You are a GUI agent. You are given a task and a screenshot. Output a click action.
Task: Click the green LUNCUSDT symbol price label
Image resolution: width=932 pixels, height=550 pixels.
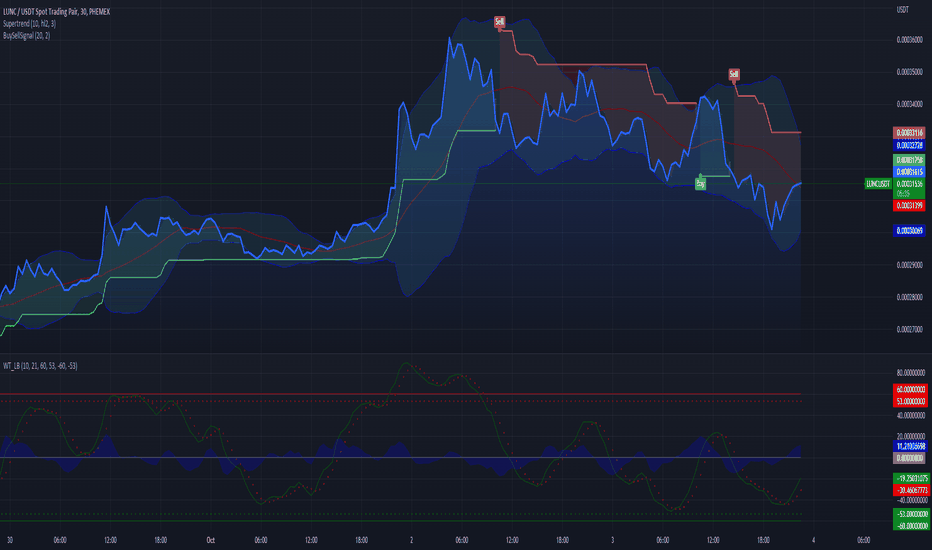(x=878, y=184)
